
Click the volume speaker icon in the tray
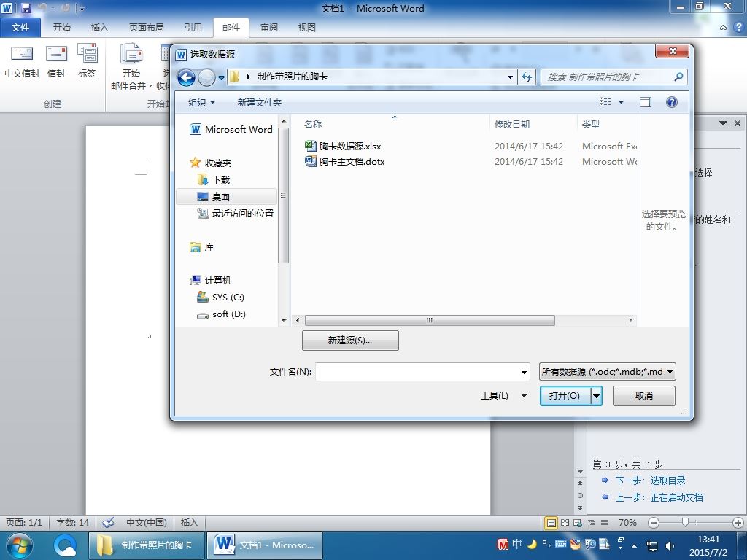coord(670,545)
